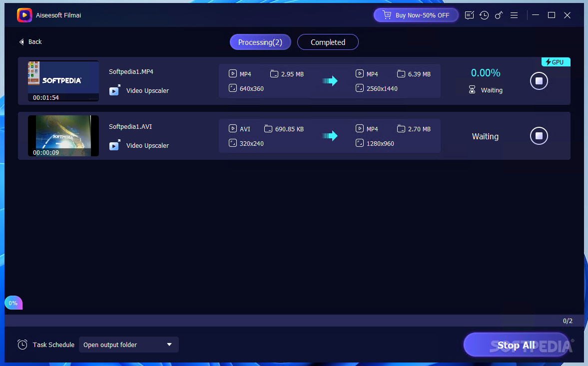Click the 640x360 resolution icon
588x366 pixels.
click(x=232, y=88)
